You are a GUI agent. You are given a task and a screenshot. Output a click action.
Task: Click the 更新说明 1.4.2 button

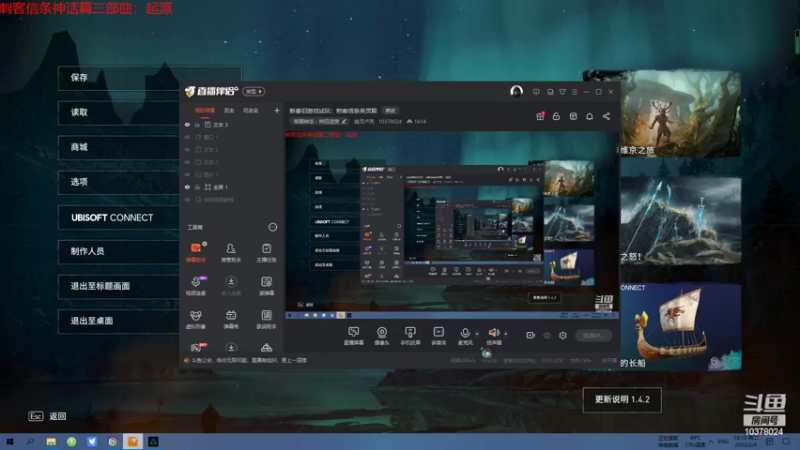(x=622, y=399)
